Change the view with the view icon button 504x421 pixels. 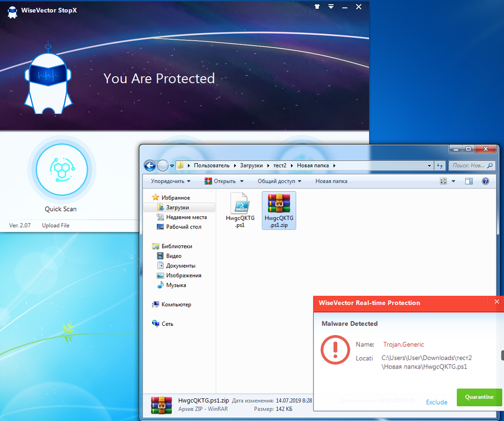pyautogui.click(x=443, y=181)
